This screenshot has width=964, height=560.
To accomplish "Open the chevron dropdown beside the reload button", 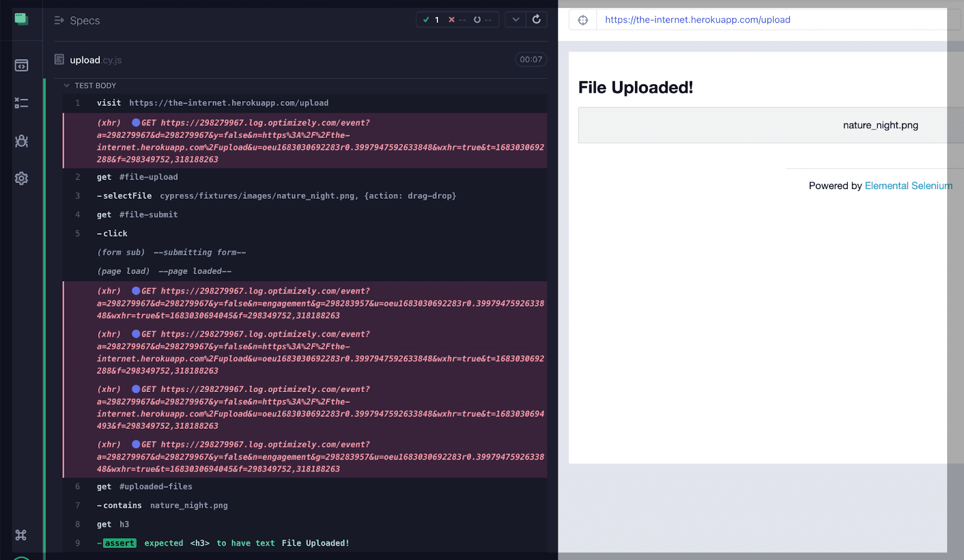I will click(x=515, y=19).
